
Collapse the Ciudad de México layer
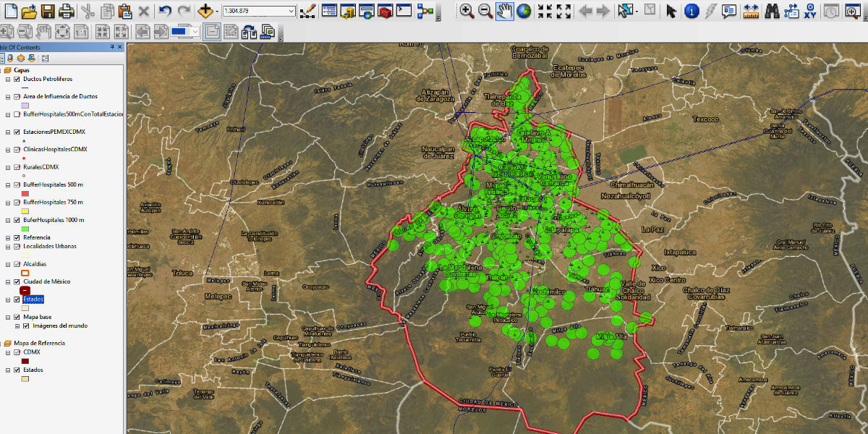click(8, 281)
